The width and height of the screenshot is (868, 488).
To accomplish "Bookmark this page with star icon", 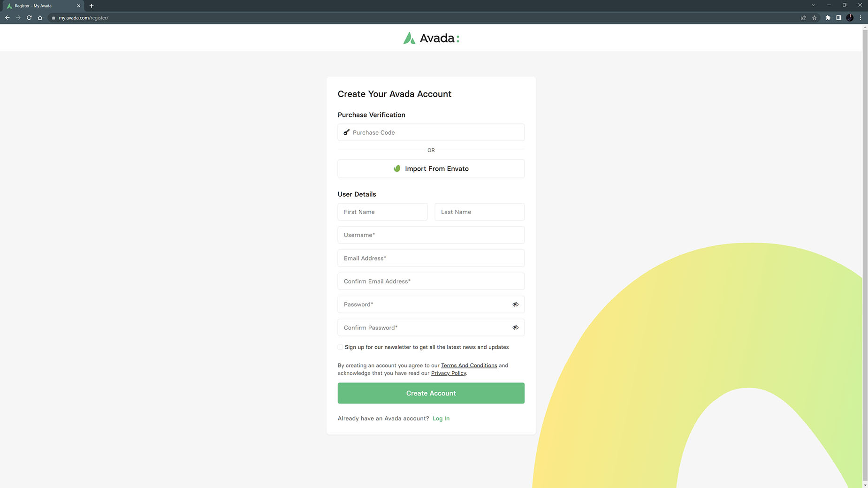I will click(x=815, y=18).
